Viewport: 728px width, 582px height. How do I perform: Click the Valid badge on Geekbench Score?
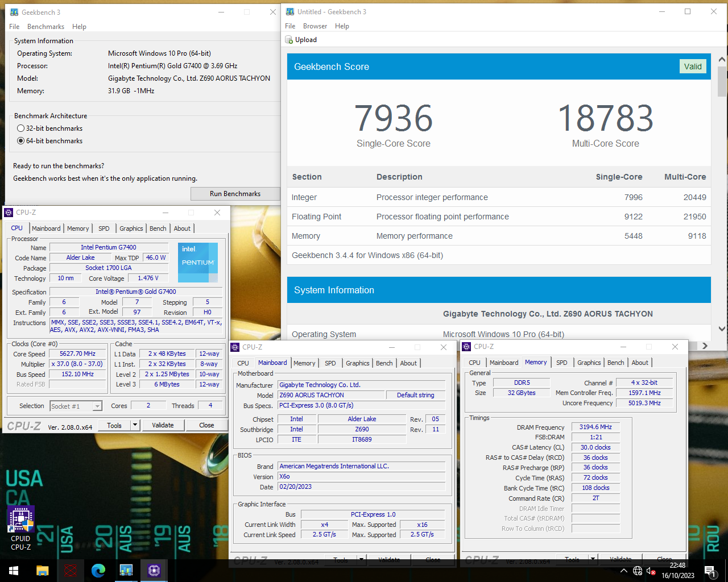click(x=693, y=66)
